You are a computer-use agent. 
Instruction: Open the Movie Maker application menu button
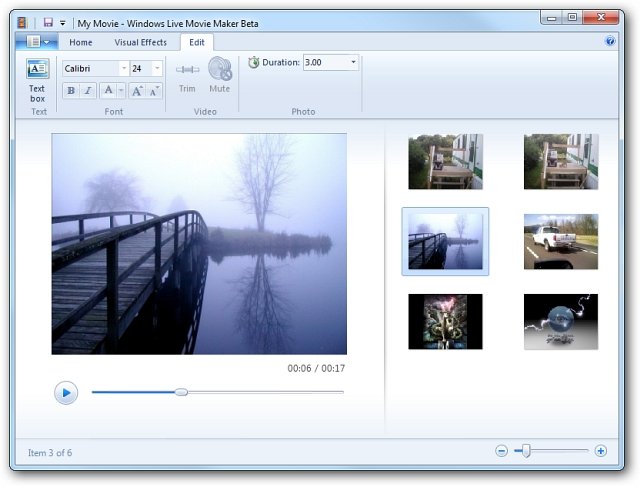[x=38, y=42]
